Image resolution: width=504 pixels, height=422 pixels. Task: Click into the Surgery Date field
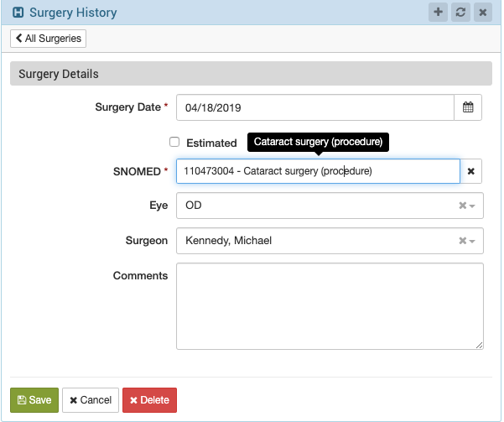tap(315, 107)
